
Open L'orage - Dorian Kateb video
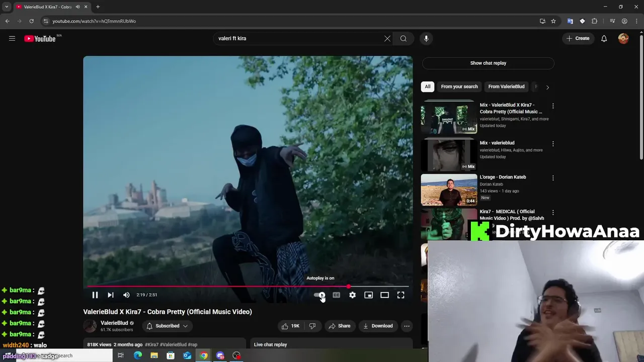pos(449,190)
